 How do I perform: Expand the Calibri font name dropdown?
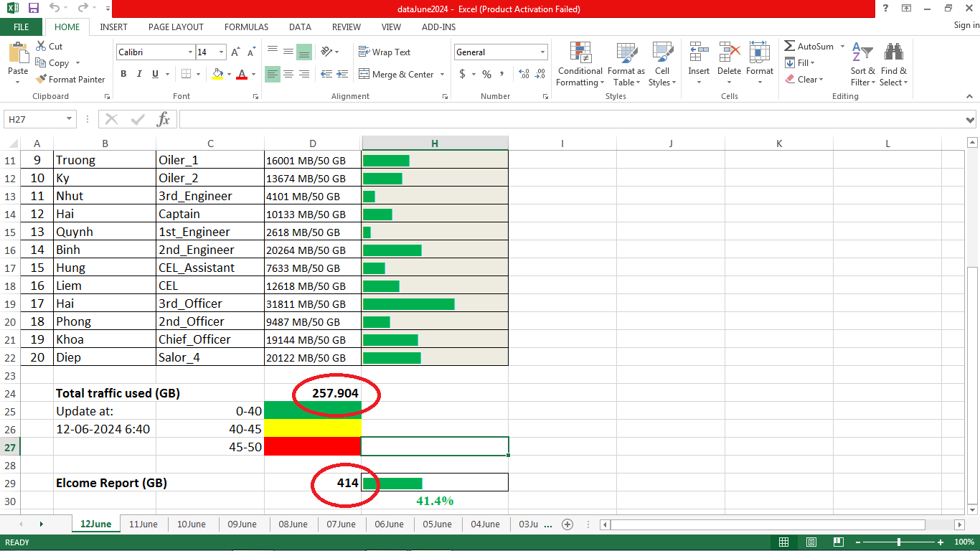[x=190, y=52]
